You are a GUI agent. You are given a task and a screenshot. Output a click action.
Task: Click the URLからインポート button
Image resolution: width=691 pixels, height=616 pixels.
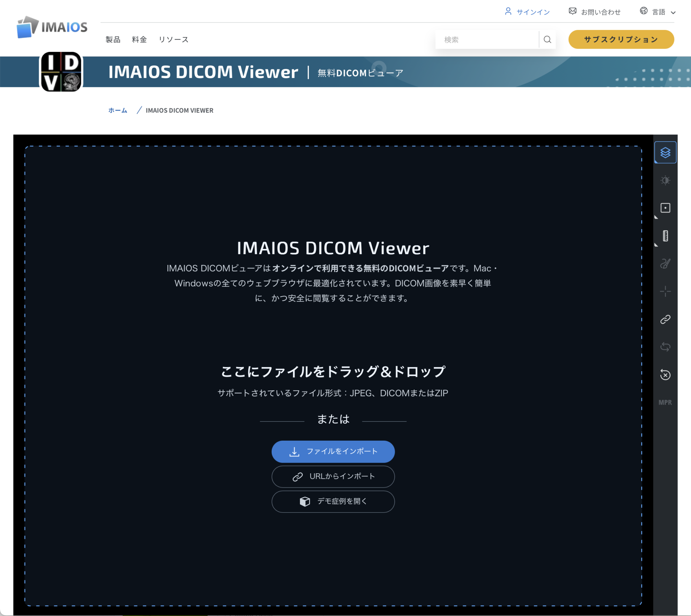pyautogui.click(x=333, y=476)
